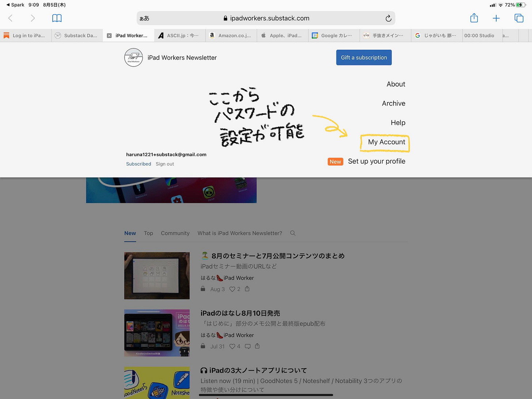Add a new tab with plus icon
This screenshot has height=399, width=532.
click(x=496, y=18)
